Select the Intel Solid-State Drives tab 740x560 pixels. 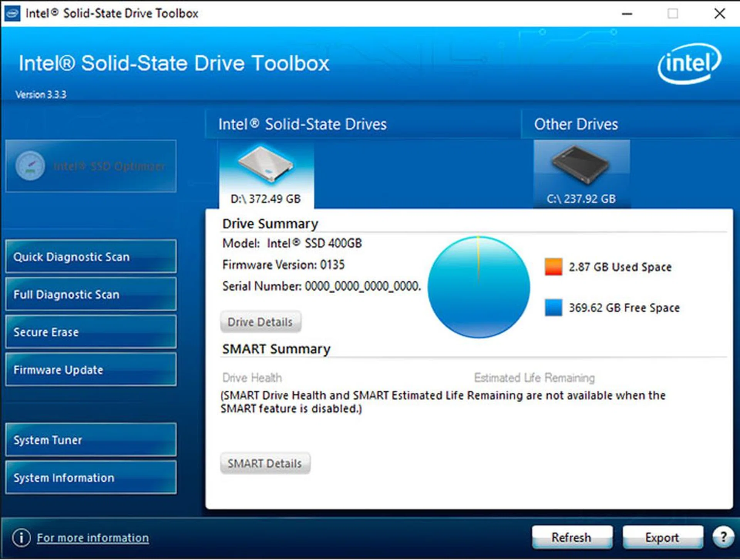pos(303,124)
